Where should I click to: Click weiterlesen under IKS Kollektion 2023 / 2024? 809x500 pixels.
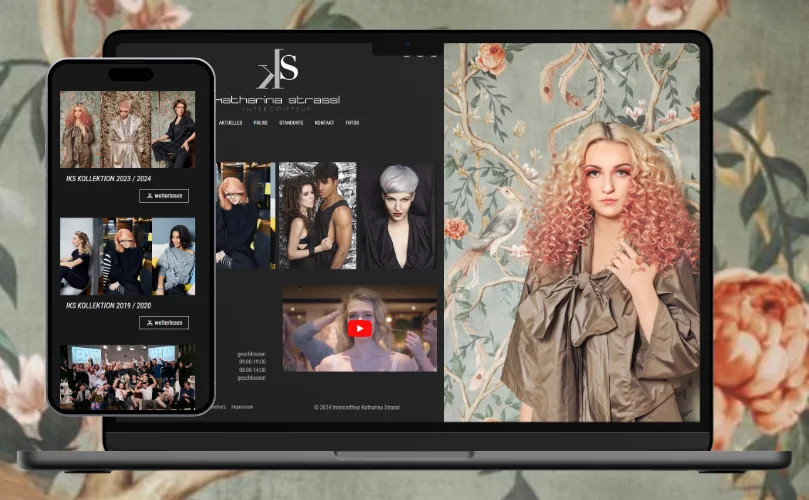[164, 196]
